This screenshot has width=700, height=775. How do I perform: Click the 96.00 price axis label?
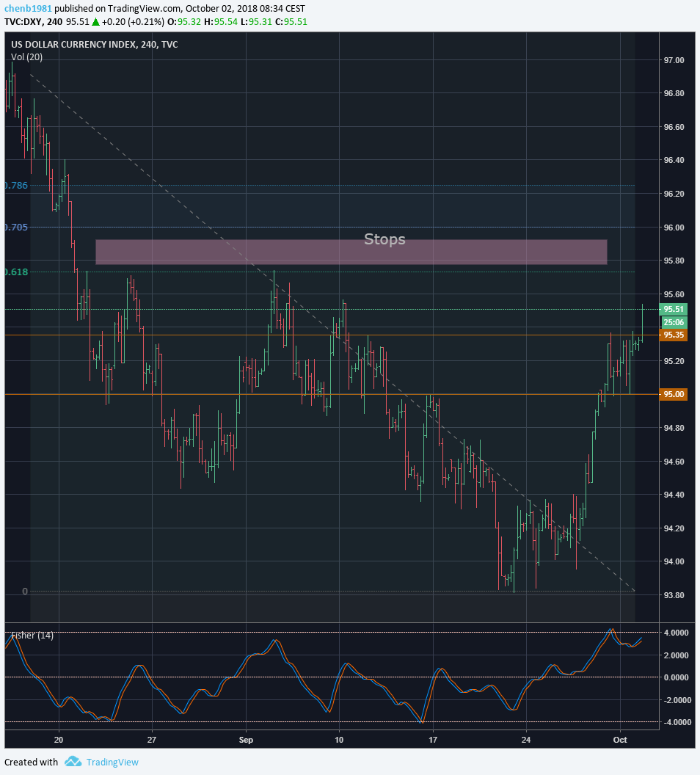coord(674,228)
